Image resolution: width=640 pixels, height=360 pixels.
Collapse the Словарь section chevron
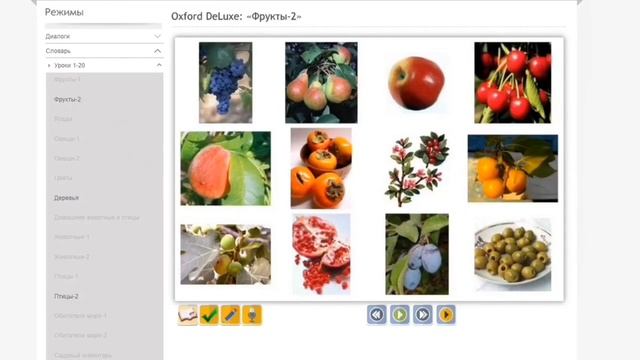click(x=158, y=51)
